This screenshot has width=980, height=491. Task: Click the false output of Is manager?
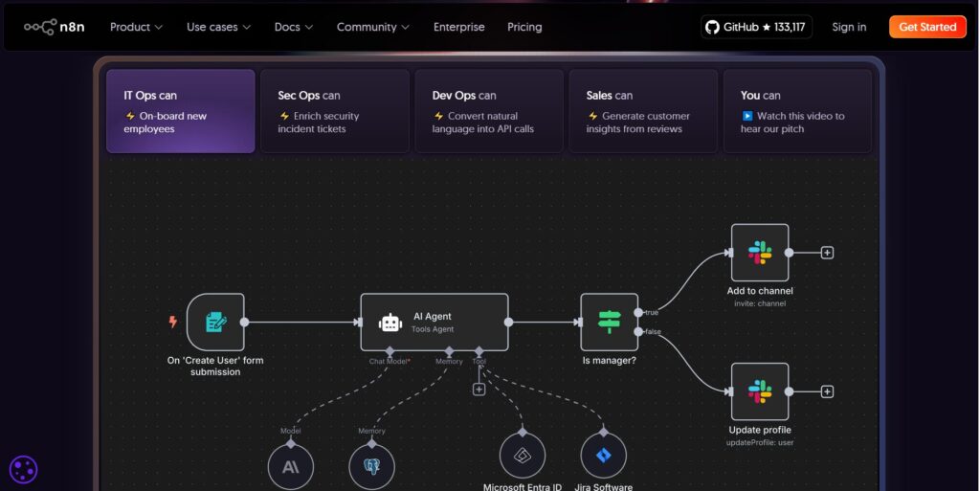point(638,332)
